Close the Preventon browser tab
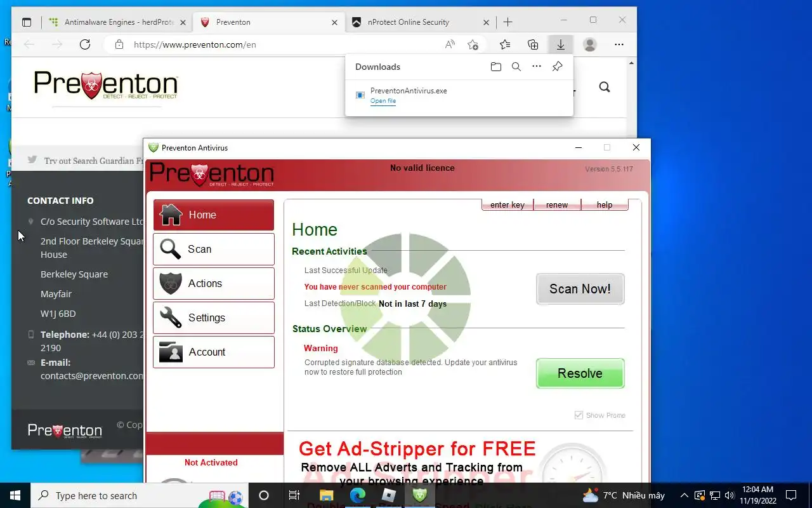This screenshot has height=508, width=812. (x=335, y=22)
